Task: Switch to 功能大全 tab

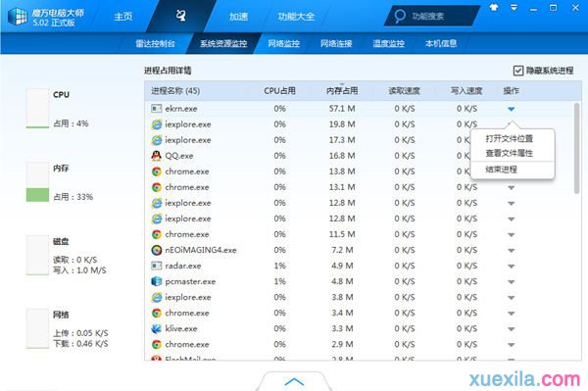Action: [296, 17]
